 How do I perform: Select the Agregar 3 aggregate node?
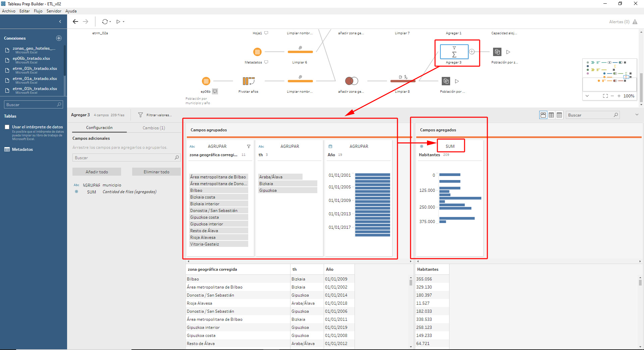(x=454, y=52)
